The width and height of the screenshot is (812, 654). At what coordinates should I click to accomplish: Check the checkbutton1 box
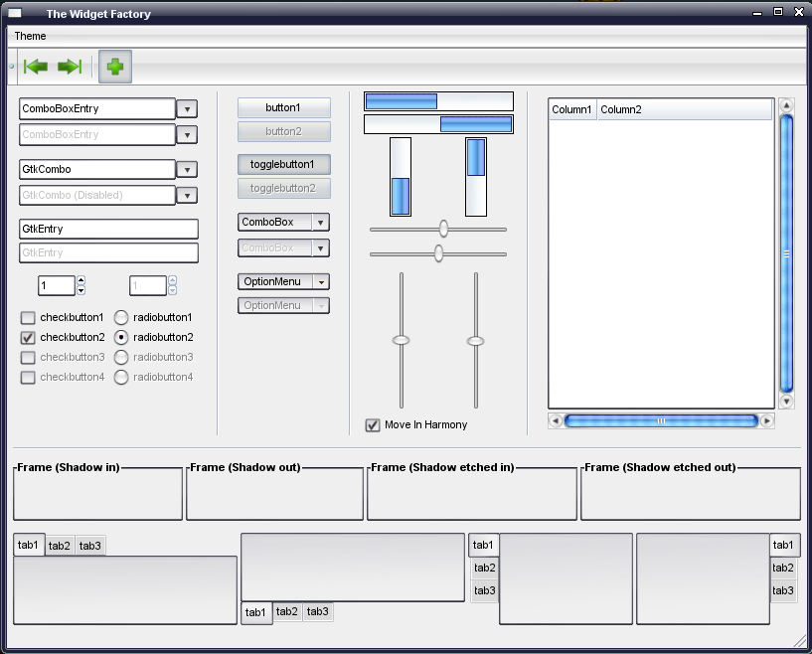28,317
